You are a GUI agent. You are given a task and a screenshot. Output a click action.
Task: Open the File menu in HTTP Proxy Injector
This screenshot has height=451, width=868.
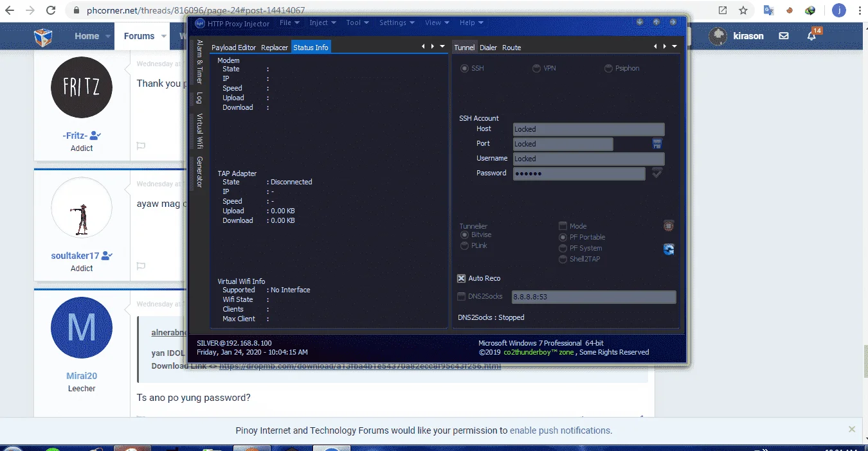pyautogui.click(x=289, y=22)
